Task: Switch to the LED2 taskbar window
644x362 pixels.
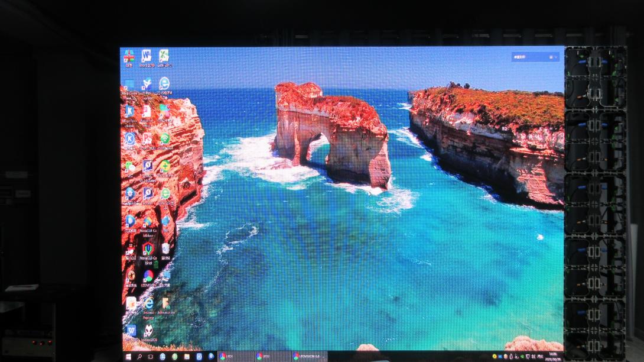Action: click(272, 357)
